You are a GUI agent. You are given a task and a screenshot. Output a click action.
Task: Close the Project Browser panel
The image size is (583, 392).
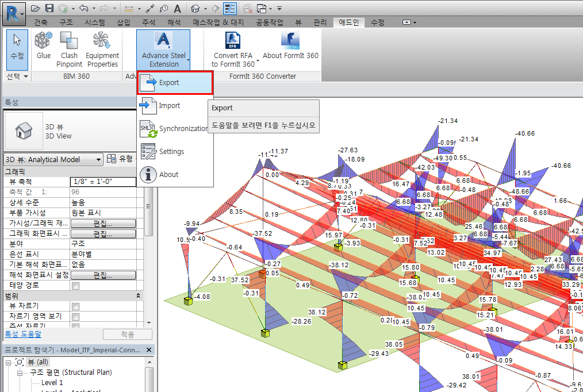[149, 350]
